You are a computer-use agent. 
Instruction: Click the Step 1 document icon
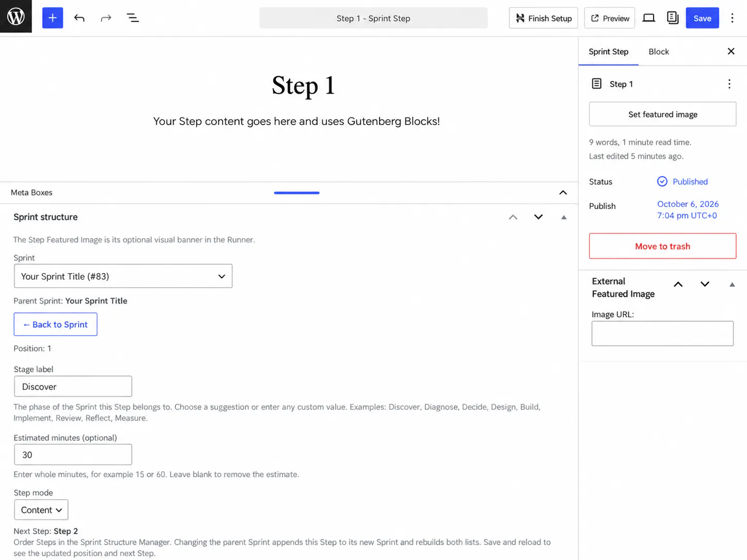(596, 84)
